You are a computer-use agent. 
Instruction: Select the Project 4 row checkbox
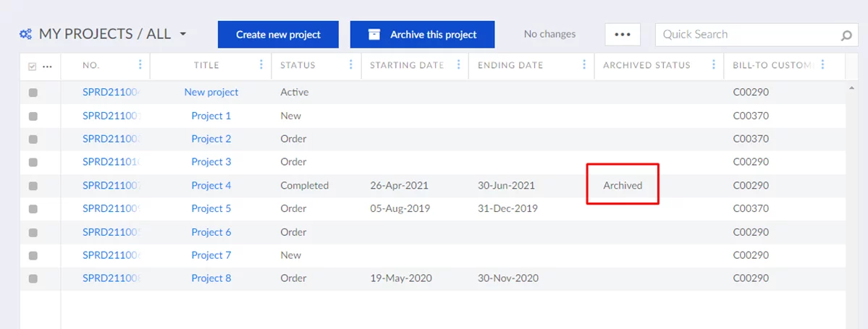(x=33, y=186)
